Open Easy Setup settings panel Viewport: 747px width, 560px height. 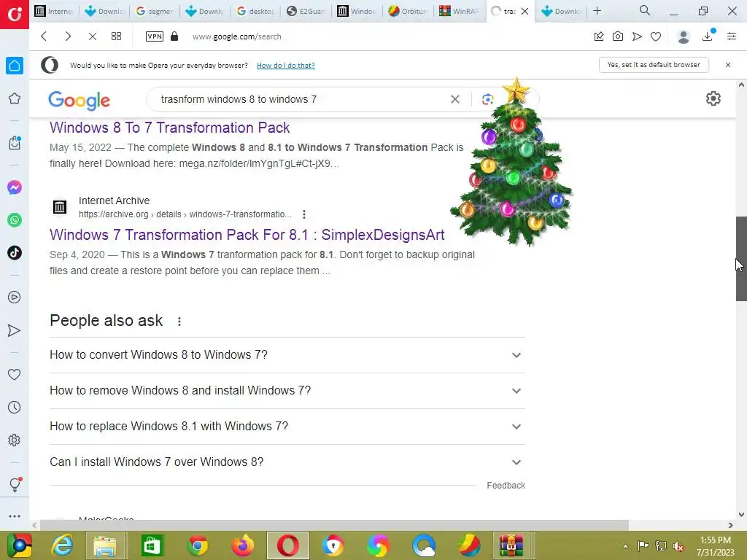[x=732, y=36]
